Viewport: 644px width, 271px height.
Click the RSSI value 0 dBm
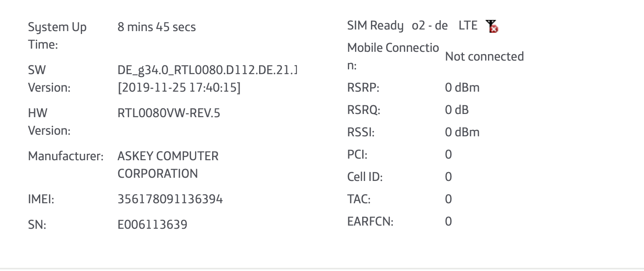462,132
